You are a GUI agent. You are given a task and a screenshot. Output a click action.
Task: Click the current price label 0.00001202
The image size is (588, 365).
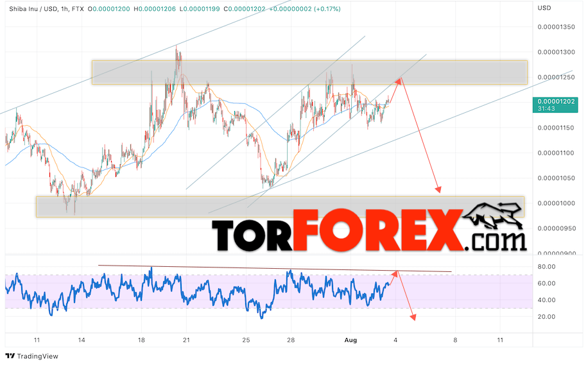(x=556, y=101)
